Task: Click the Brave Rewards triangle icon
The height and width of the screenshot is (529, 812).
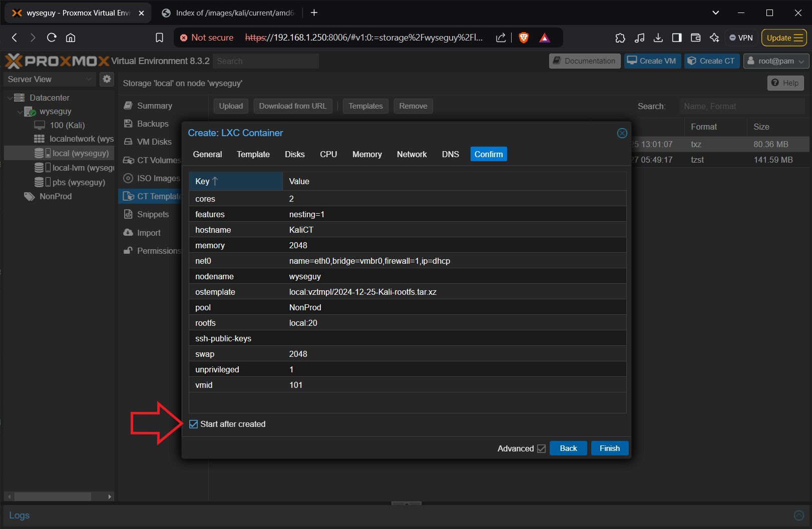Action: click(x=545, y=38)
